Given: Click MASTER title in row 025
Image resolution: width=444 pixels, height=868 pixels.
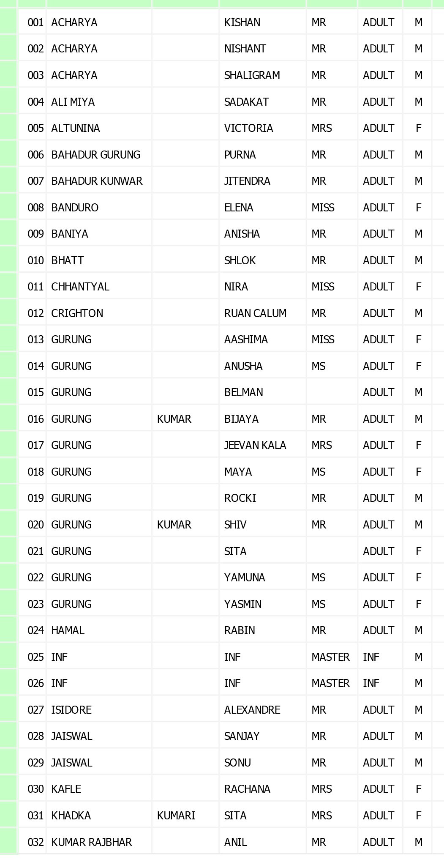Looking at the screenshot, I should click(x=330, y=657).
